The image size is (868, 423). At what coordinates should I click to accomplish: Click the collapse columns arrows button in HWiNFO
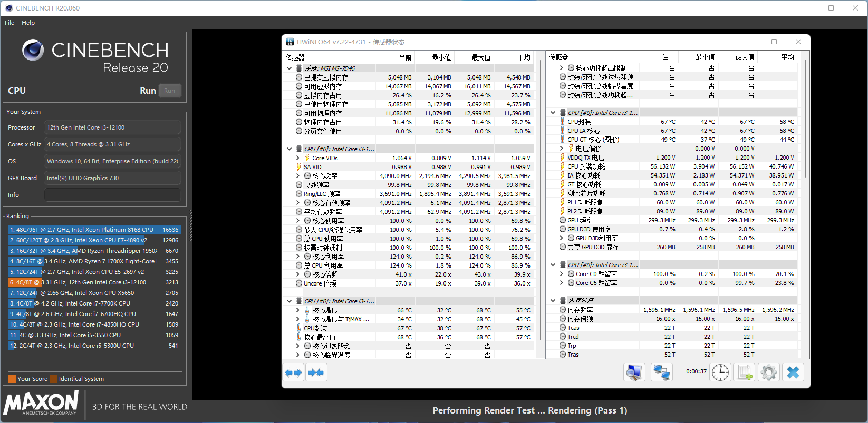tap(316, 372)
